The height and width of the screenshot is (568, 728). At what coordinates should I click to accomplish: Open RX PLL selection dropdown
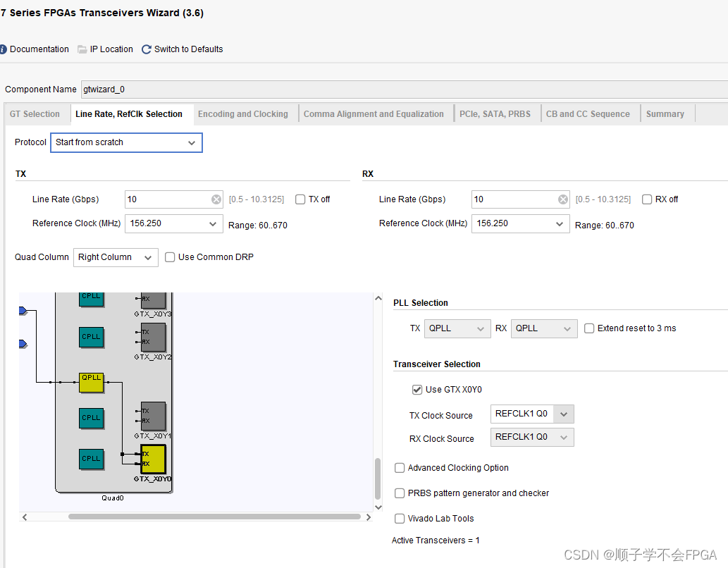544,328
